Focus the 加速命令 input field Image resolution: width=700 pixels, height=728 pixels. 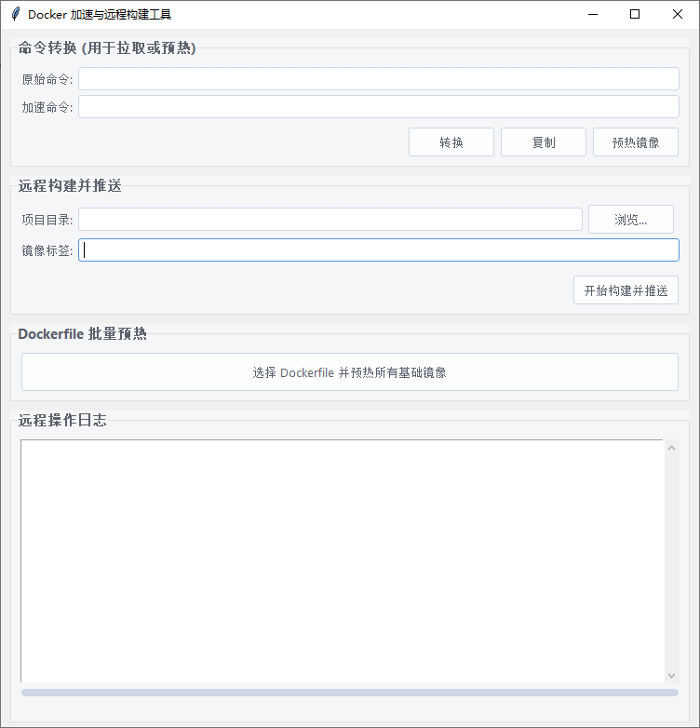click(379, 107)
